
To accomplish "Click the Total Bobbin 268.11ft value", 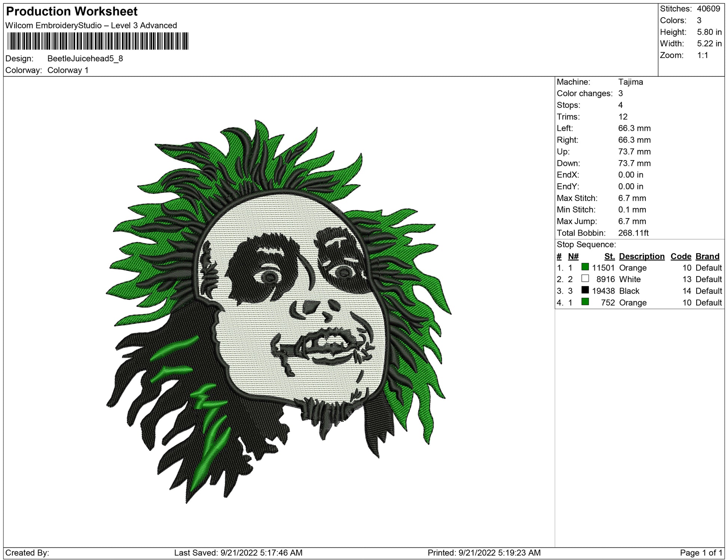I will coord(633,233).
